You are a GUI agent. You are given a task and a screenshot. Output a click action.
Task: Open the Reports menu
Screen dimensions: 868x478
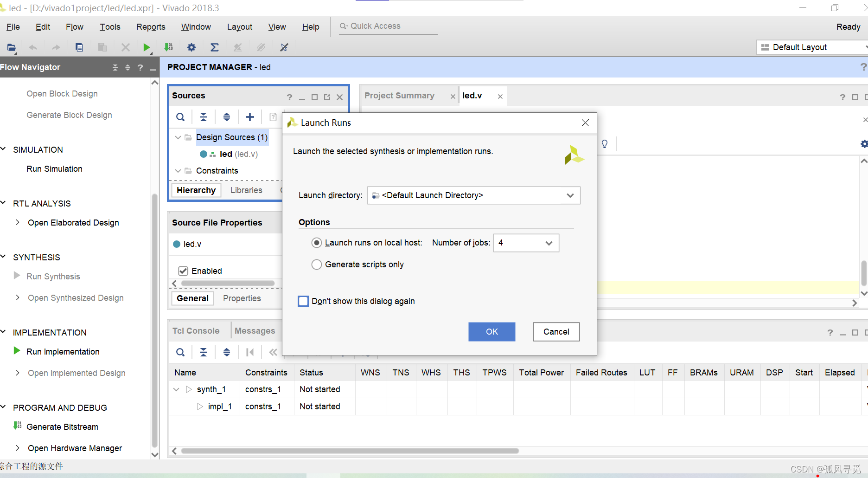tap(151, 27)
